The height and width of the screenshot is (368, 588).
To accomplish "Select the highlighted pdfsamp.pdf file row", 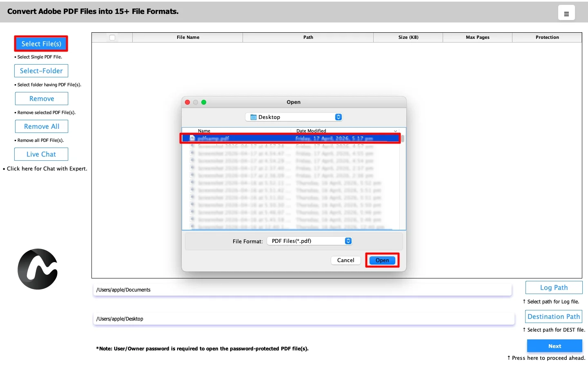I will tap(291, 139).
